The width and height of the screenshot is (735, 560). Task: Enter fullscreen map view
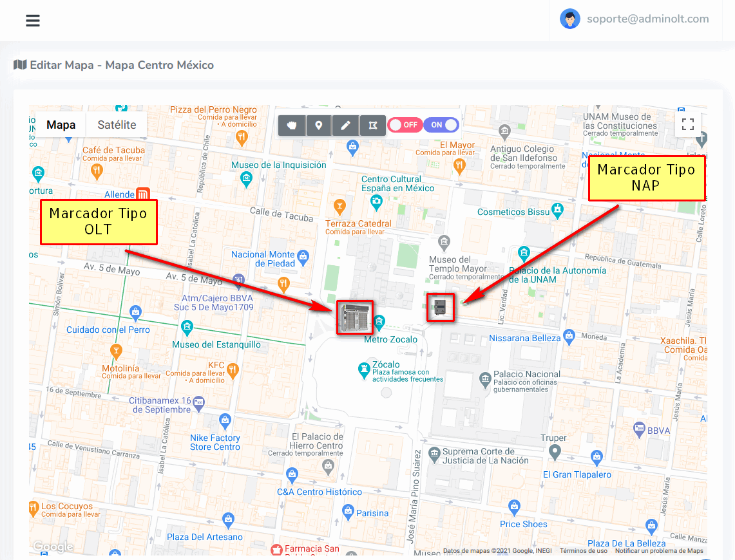pos(687,124)
